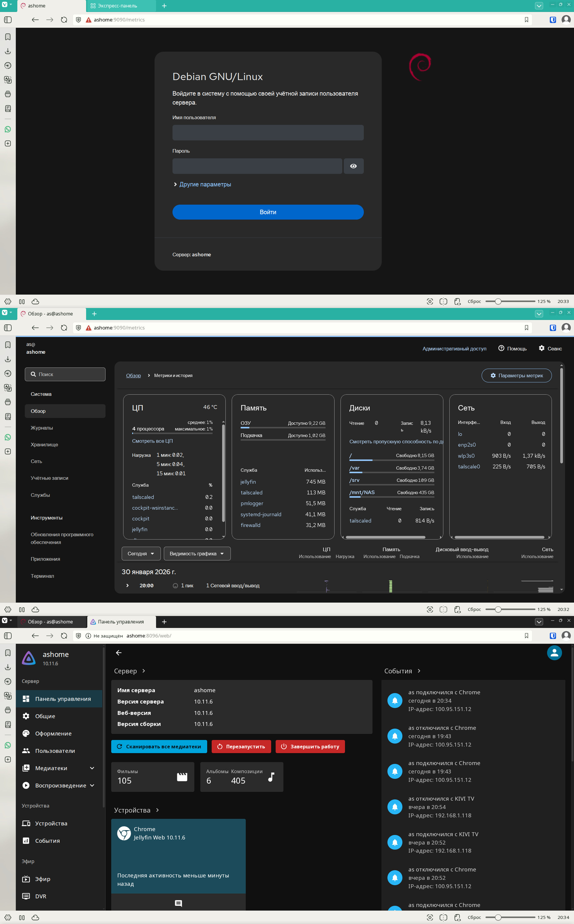The height and width of the screenshot is (924, 574).
Task: Switch to 'Экспресс-панель' browser tab
Action: (x=118, y=6)
